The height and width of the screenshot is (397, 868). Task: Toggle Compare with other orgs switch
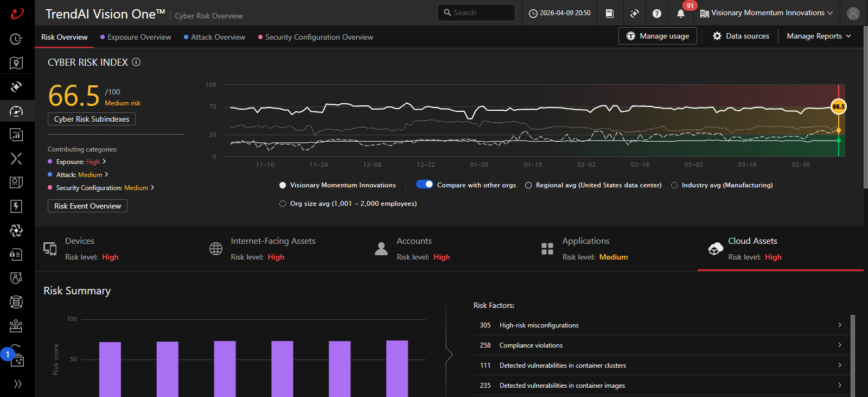pyautogui.click(x=425, y=185)
